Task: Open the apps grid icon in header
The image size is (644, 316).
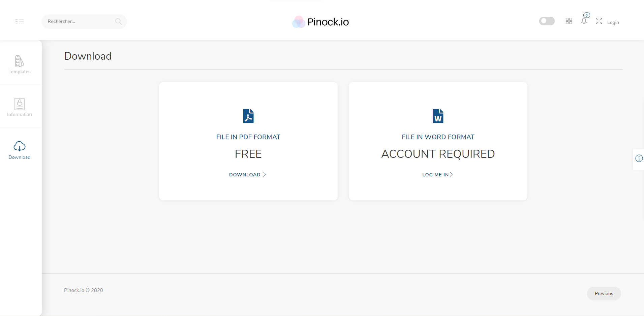Action: 569,21
